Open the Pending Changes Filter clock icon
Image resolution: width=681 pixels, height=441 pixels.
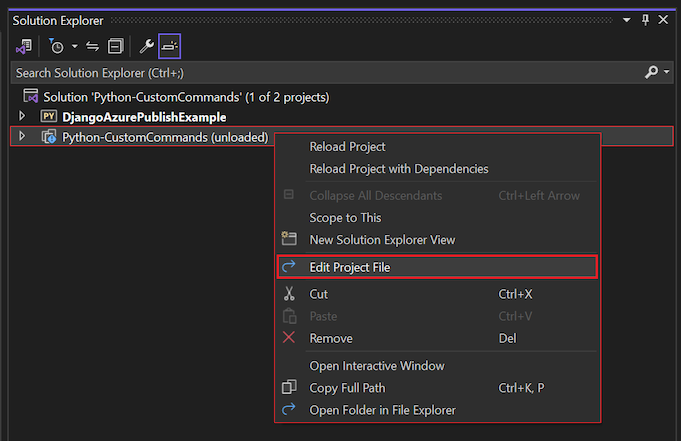[56, 46]
